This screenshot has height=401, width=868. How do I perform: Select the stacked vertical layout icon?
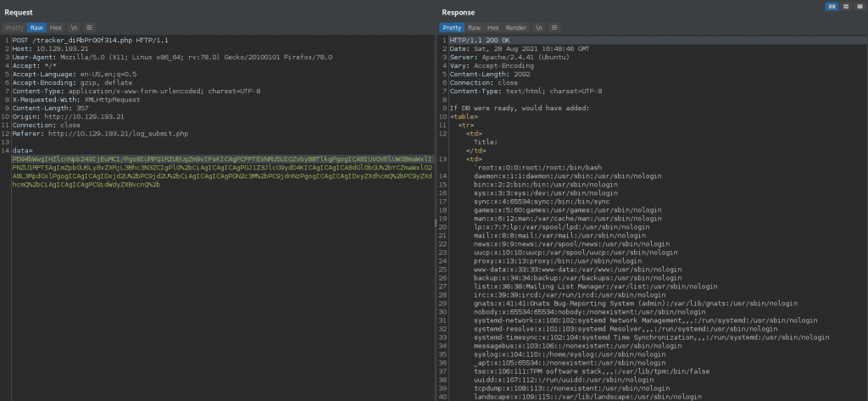(x=844, y=7)
